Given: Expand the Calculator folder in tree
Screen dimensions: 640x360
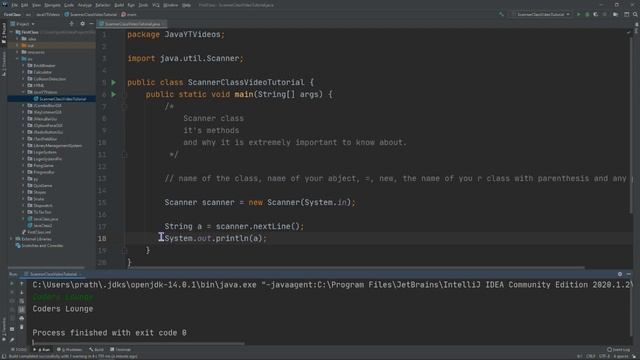Looking at the screenshot, I should coord(23,72).
